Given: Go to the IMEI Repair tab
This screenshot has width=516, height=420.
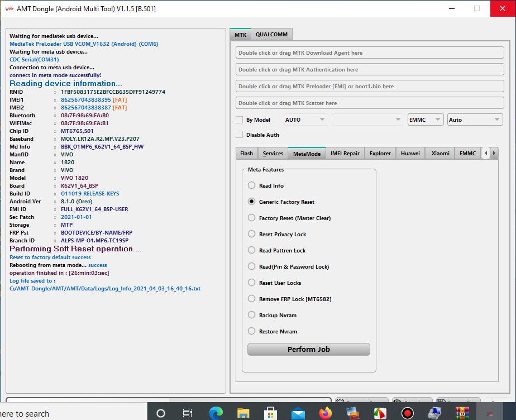Looking at the screenshot, I should pos(345,154).
